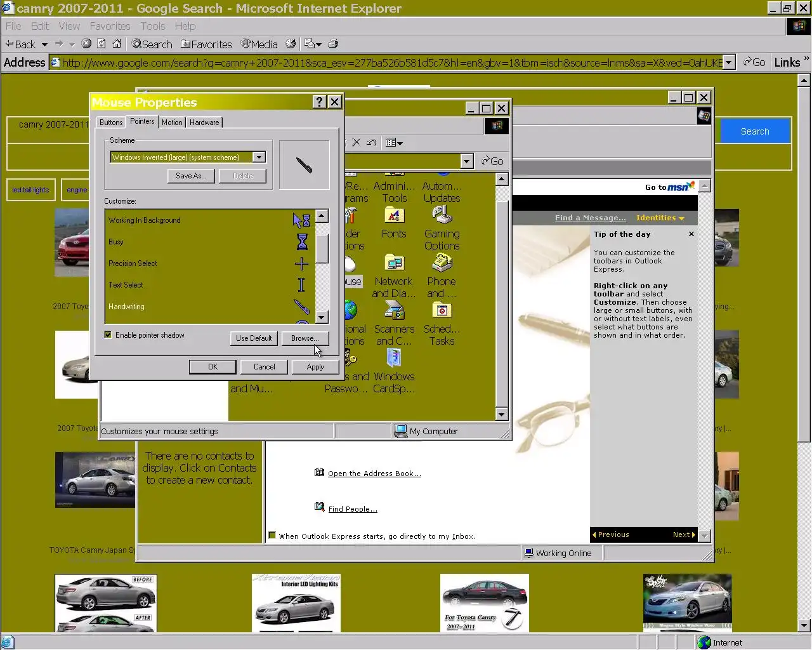Click the IE page scrollbar down arrow
The height and width of the screenshot is (650, 812).
[804, 625]
